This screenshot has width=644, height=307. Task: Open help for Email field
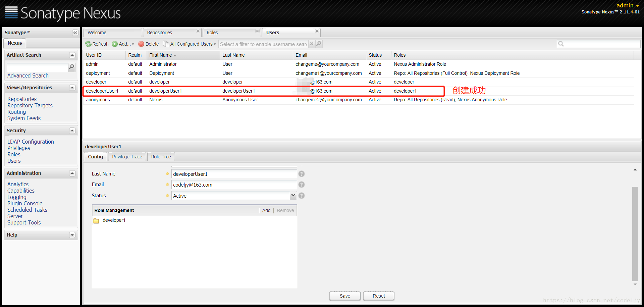coord(302,185)
